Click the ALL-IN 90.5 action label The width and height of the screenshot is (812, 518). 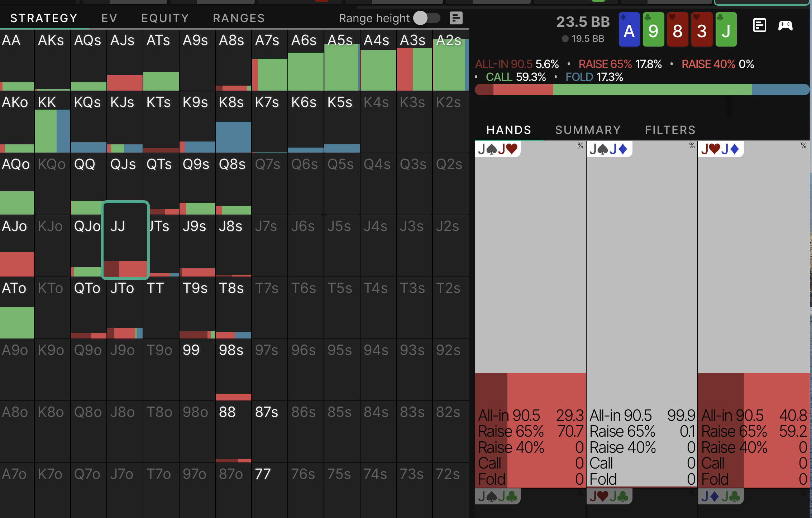[517, 64]
